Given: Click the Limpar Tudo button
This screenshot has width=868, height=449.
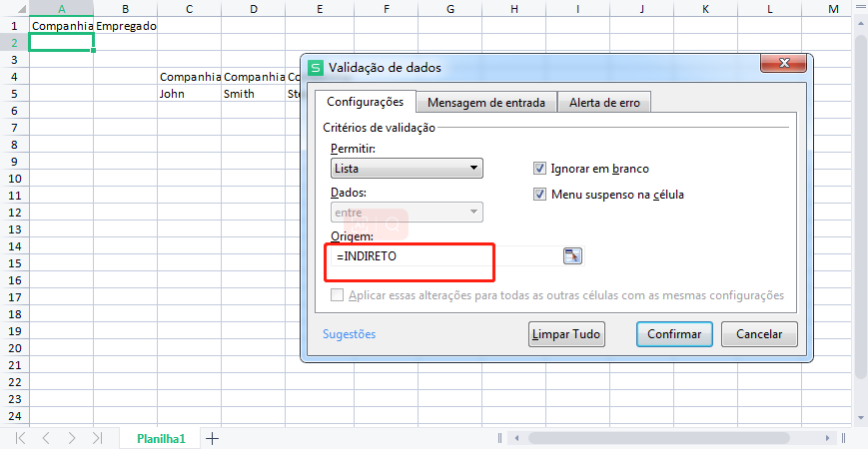Looking at the screenshot, I should 566,334.
